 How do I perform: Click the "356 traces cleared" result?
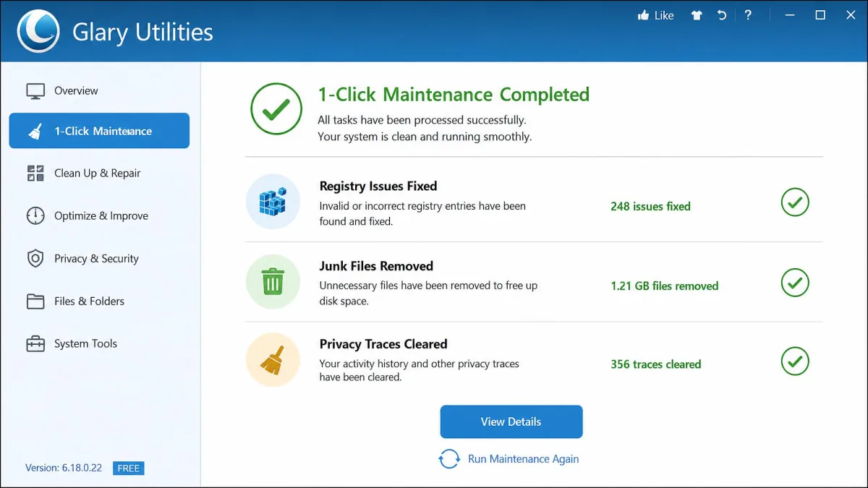[x=656, y=364]
